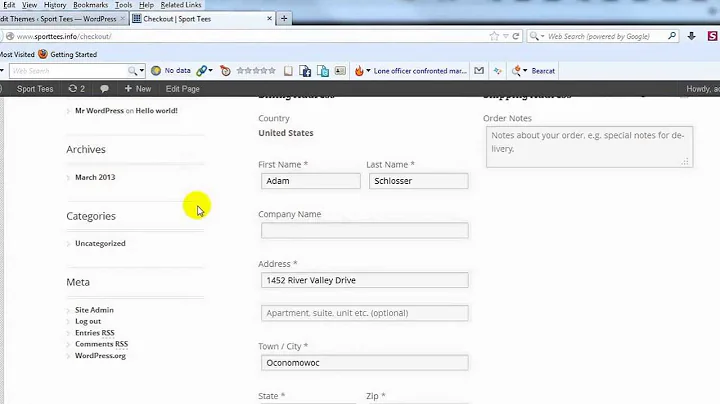Open the View menu
This screenshot has width=720, height=404.
[29, 5]
